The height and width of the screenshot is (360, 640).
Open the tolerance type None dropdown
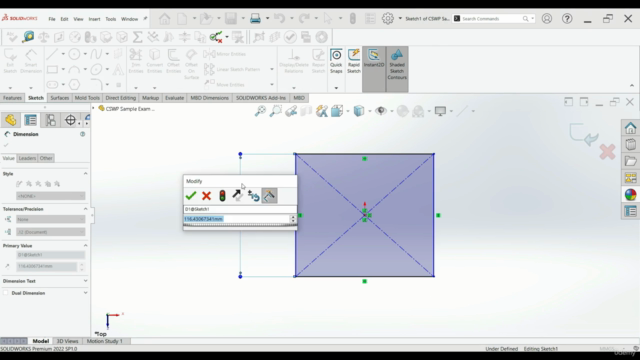point(51,219)
